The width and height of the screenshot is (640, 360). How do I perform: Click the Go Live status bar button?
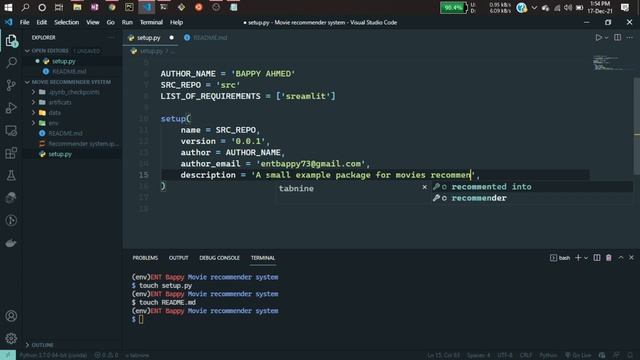click(x=578, y=356)
